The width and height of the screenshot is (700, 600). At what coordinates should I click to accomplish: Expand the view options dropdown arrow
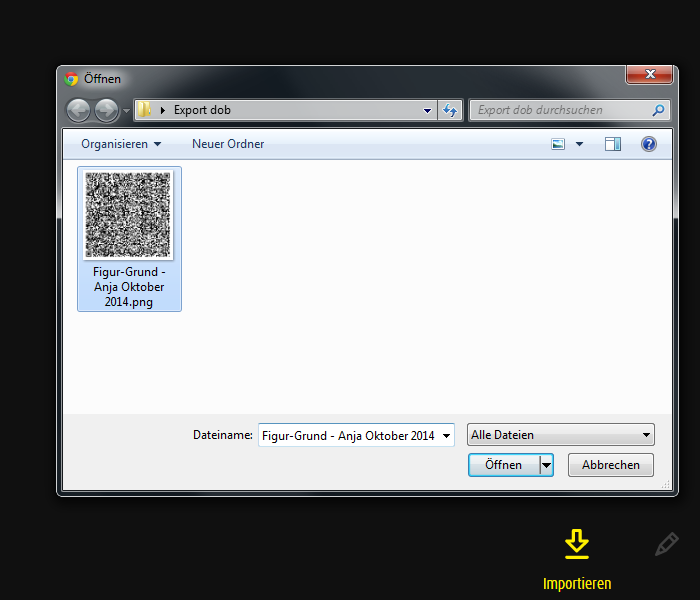pyautogui.click(x=579, y=144)
